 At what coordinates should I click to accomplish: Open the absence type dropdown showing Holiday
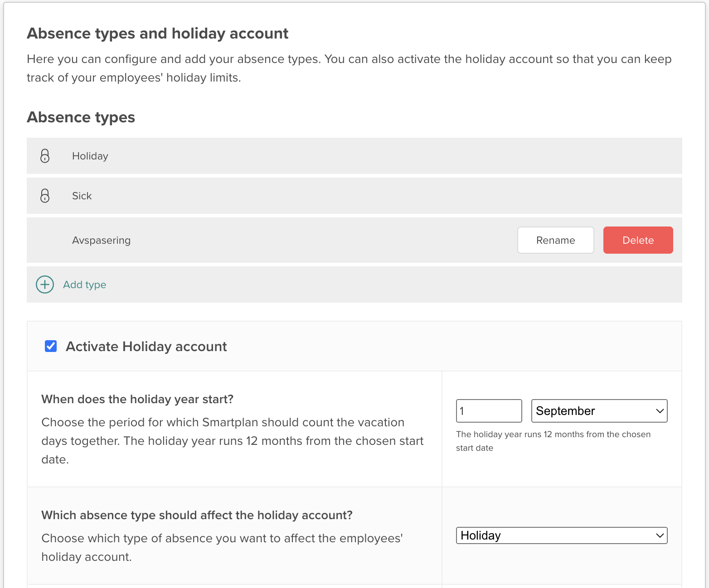[x=562, y=535]
